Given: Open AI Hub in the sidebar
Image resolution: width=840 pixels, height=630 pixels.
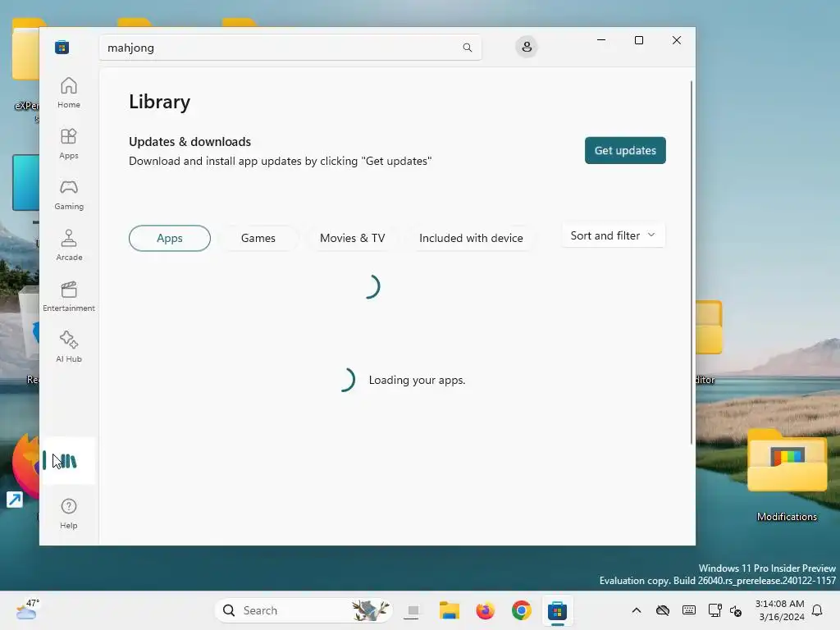Looking at the screenshot, I should [69, 347].
